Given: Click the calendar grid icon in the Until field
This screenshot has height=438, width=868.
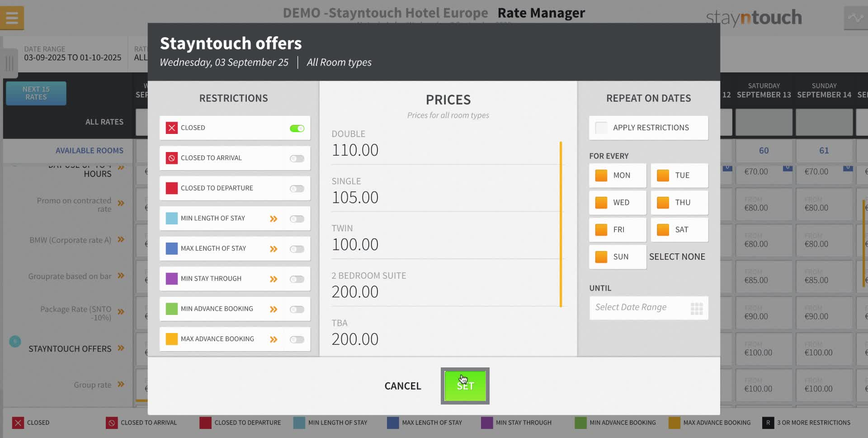Looking at the screenshot, I should coord(697,309).
